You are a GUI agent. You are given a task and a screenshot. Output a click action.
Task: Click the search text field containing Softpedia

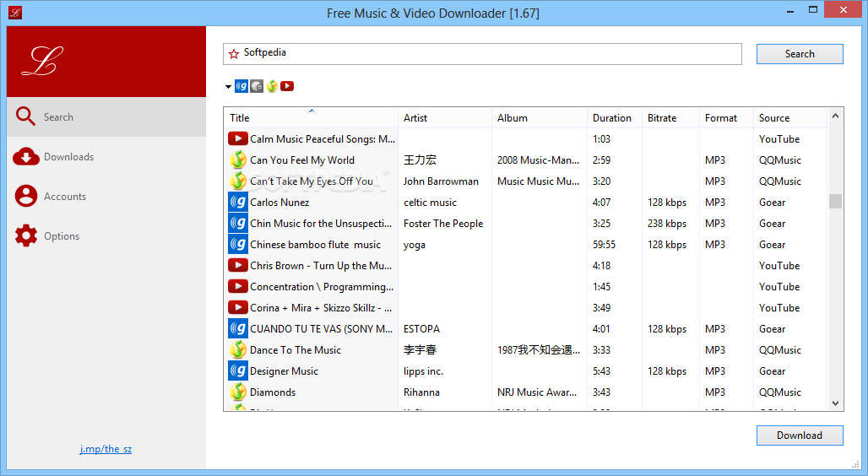pos(490,53)
